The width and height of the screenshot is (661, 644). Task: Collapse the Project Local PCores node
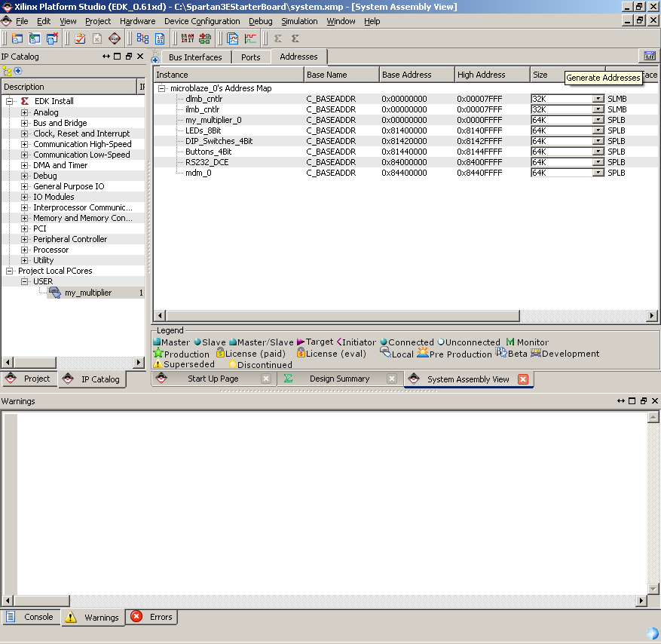[x=9, y=271]
